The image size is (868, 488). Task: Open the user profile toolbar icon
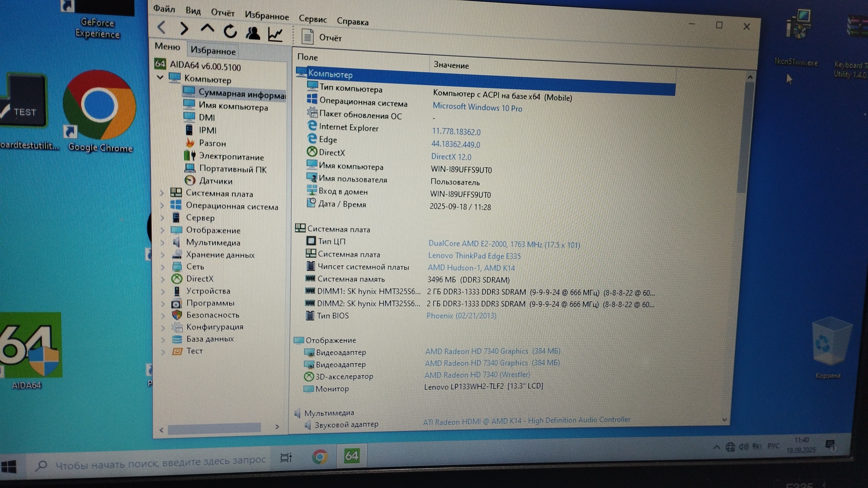pos(253,33)
